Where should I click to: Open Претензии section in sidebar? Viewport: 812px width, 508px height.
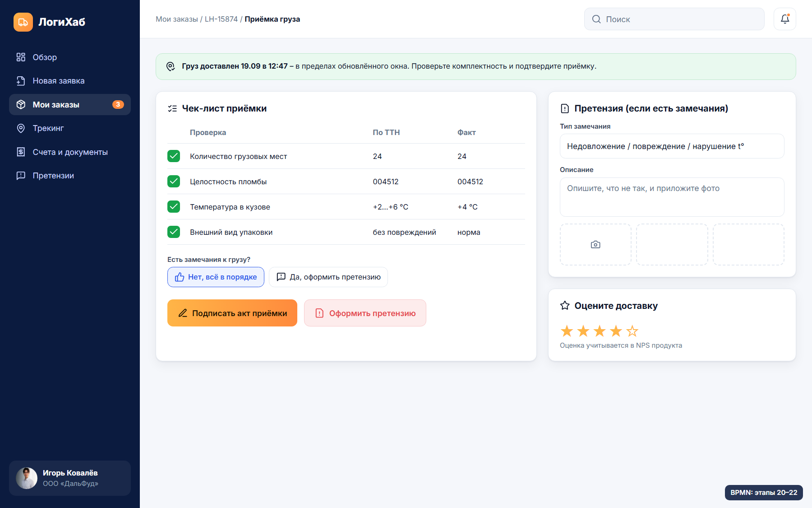tap(70, 176)
